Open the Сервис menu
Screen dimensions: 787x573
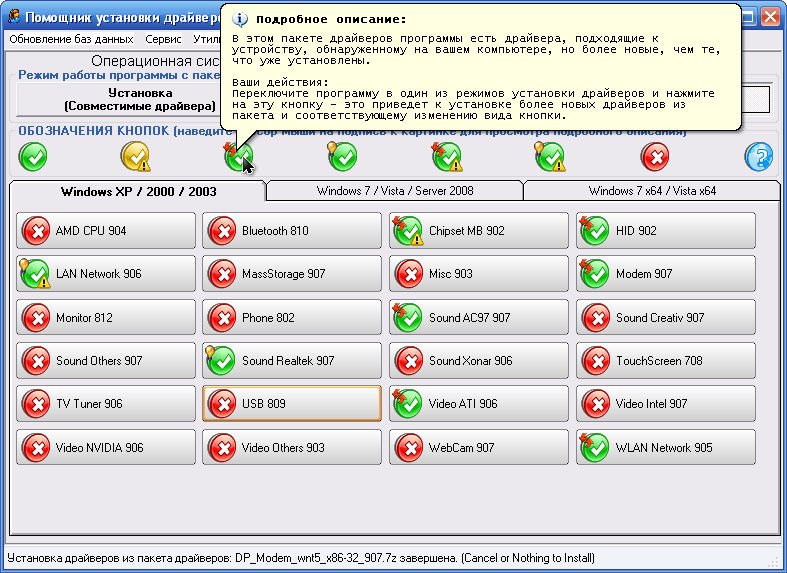pyautogui.click(x=163, y=39)
